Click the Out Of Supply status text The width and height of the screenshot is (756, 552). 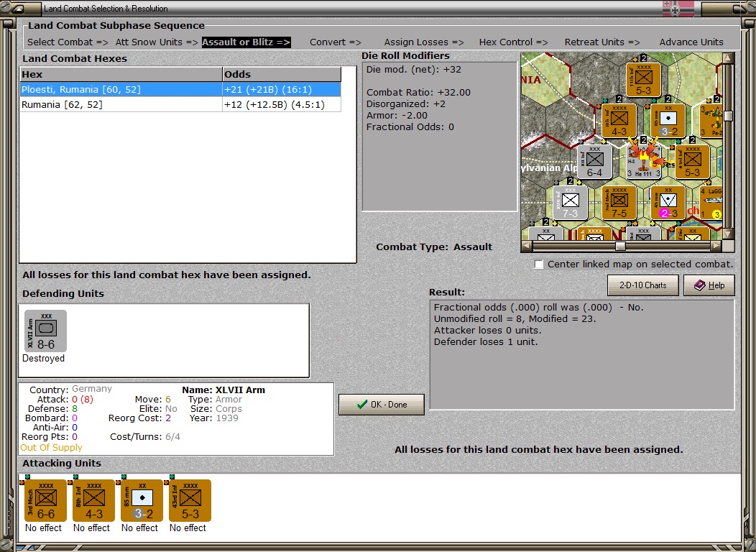(x=51, y=447)
